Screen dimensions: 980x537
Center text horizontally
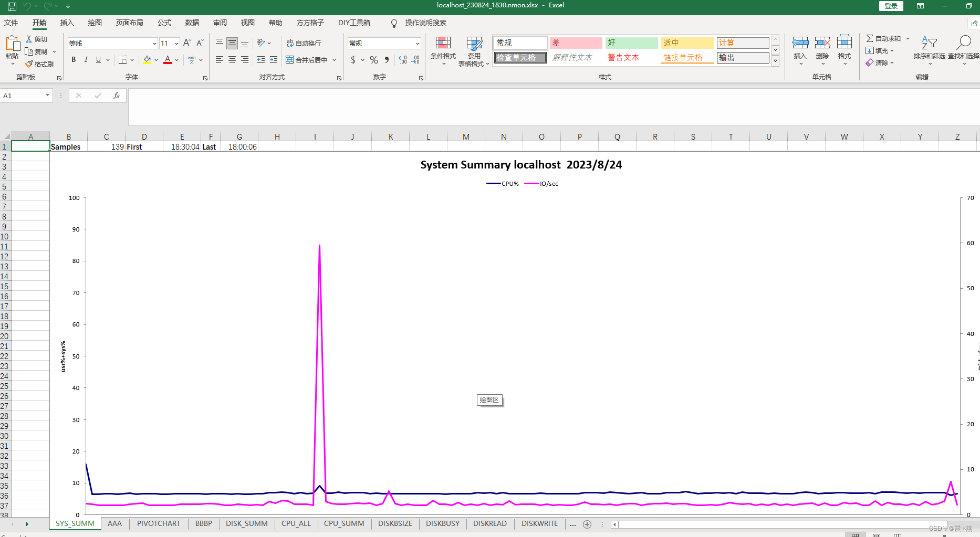pos(232,60)
